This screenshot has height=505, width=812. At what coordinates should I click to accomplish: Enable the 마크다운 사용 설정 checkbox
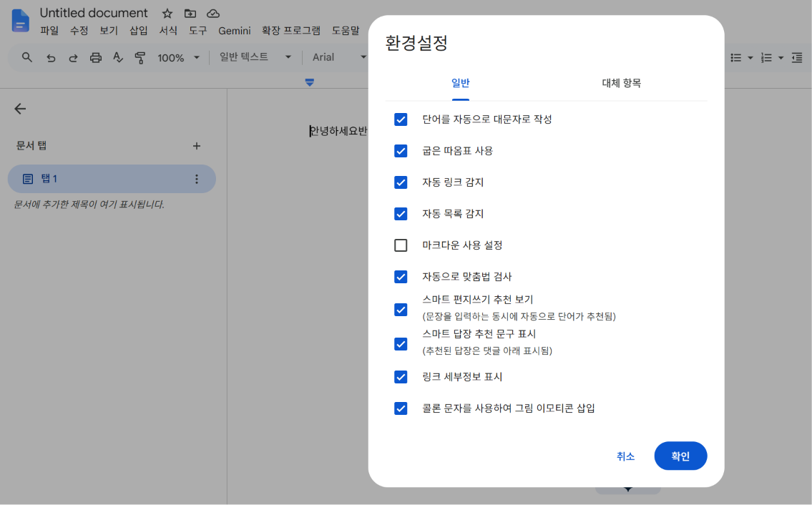[401, 245]
